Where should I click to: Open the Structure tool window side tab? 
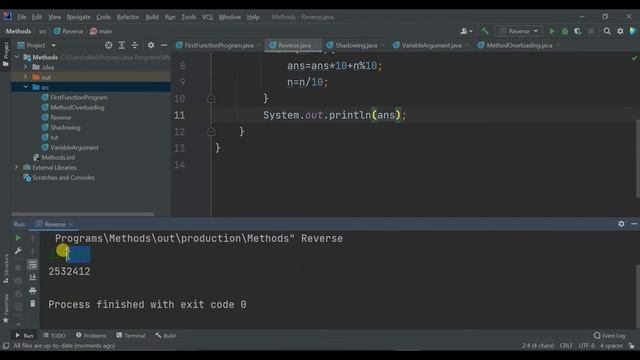[x=6, y=269]
